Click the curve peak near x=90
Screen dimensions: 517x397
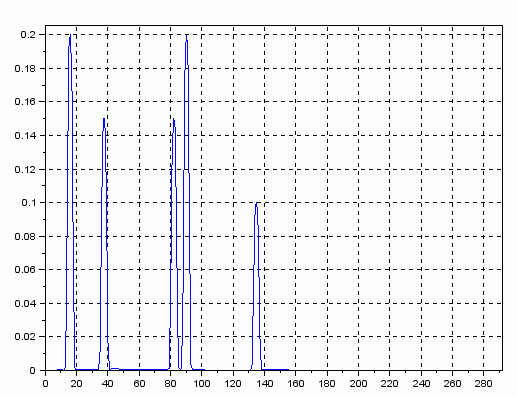(186, 35)
